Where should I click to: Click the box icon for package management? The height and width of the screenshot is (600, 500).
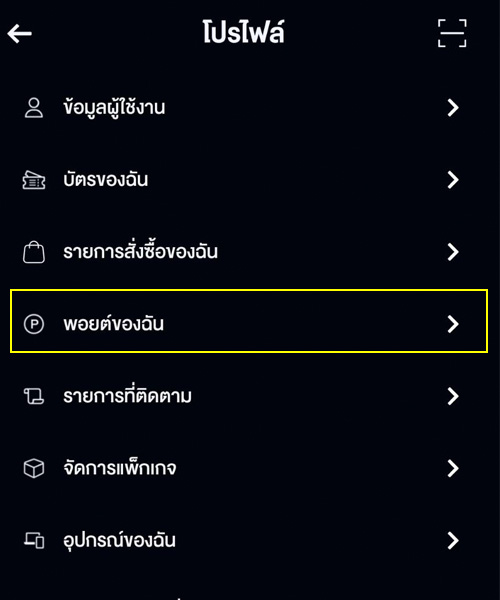pyautogui.click(x=34, y=468)
